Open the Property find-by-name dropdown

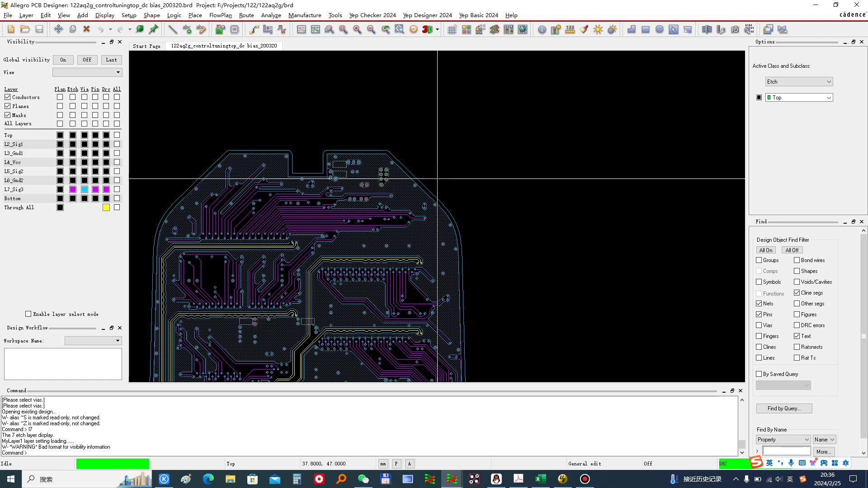pos(783,440)
